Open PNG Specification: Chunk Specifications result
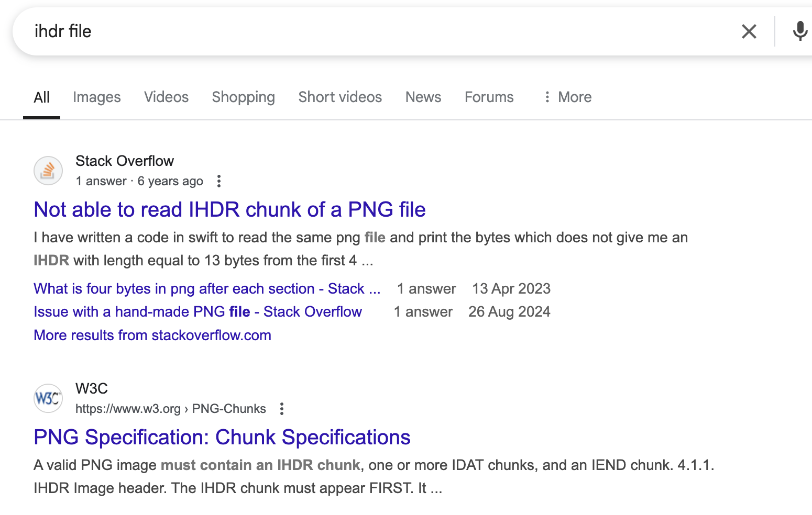 tap(222, 437)
